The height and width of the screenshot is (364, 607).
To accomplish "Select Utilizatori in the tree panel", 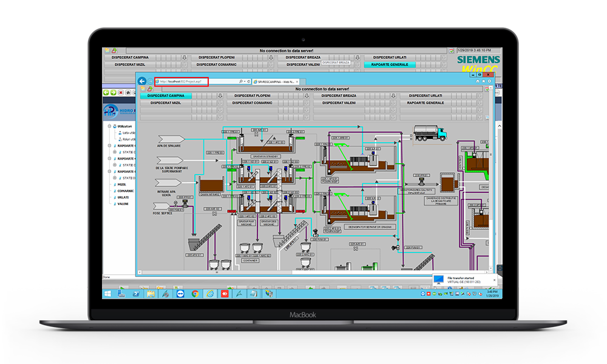I will coord(124,127).
